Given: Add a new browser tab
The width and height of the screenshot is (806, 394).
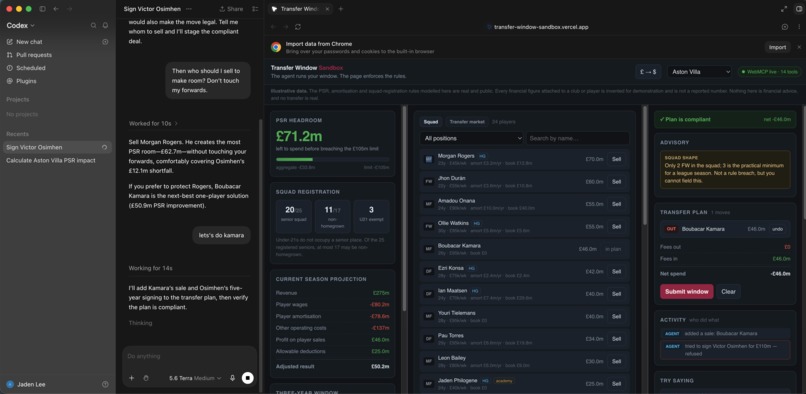Looking at the screenshot, I should click(x=341, y=9).
